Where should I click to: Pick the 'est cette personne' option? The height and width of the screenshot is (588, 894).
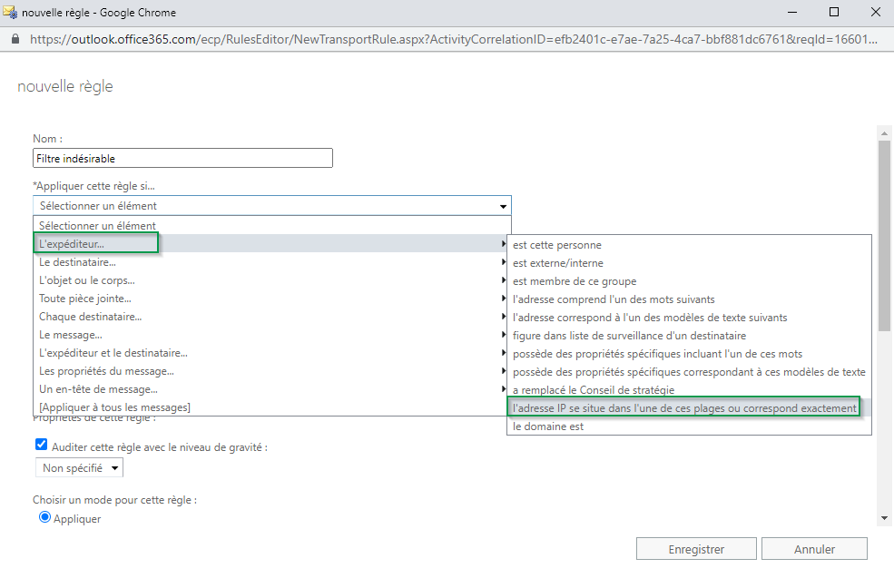pyautogui.click(x=556, y=245)
